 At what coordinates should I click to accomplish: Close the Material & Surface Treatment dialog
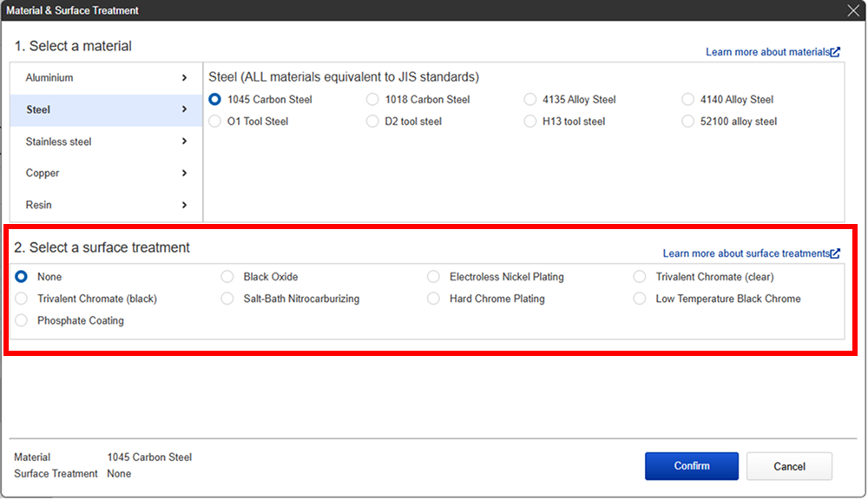(853, 10)
